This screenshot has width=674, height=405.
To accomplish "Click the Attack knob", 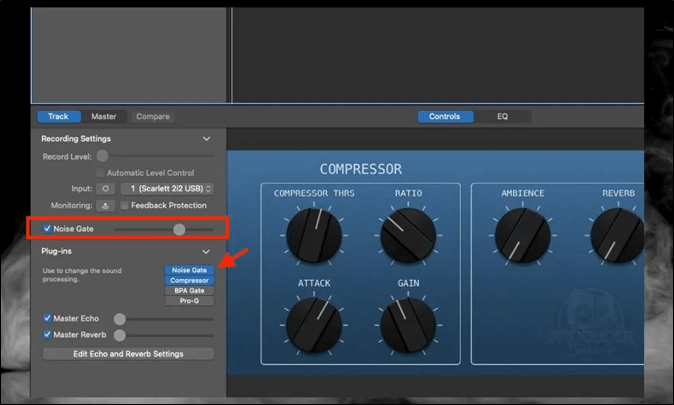I will pyautogui.click(x=314, y=325).
